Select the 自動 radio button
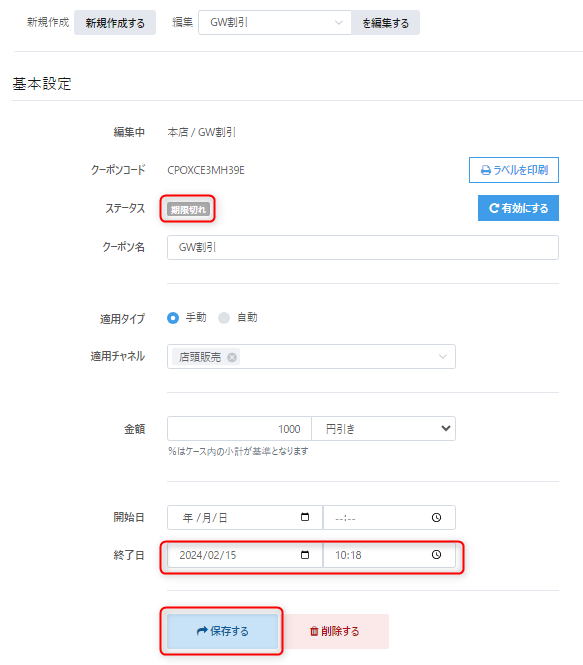The image size is (583, 665). [x=224, y=318]
